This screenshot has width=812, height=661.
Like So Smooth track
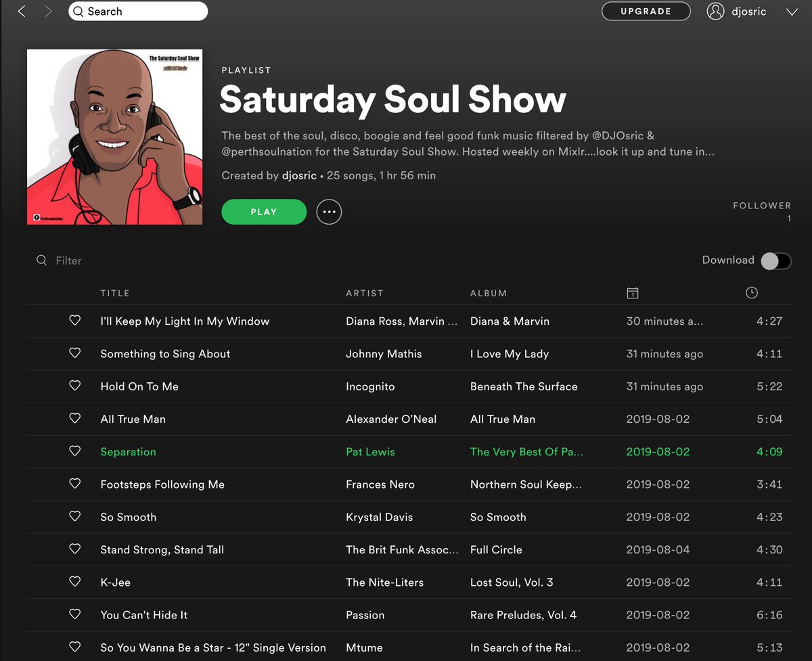(x=75, y=516)
